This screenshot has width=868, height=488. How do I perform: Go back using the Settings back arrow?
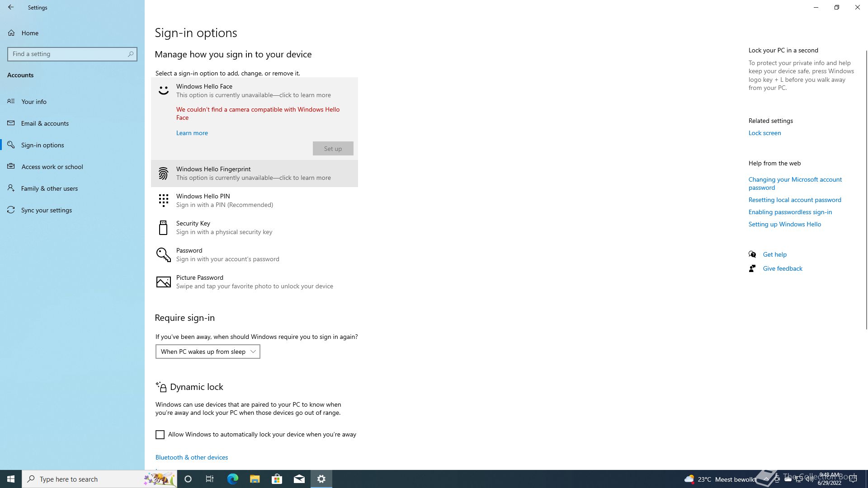pos(11,7)
